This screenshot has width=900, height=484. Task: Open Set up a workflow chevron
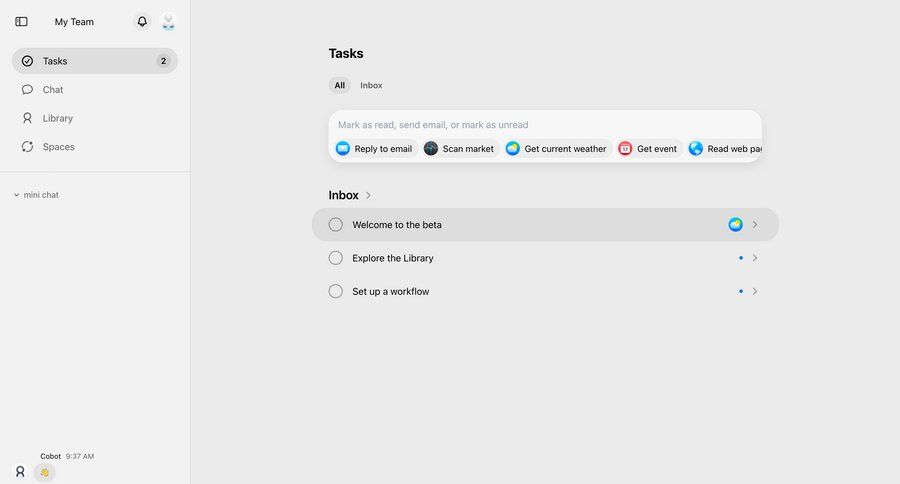[x=755, y=292]
